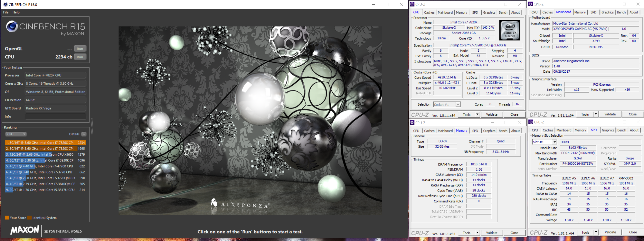This screenshot has height=241, width=644.
Task: Click CPU-Z icon in Memory window title
Action: (412, 122)
